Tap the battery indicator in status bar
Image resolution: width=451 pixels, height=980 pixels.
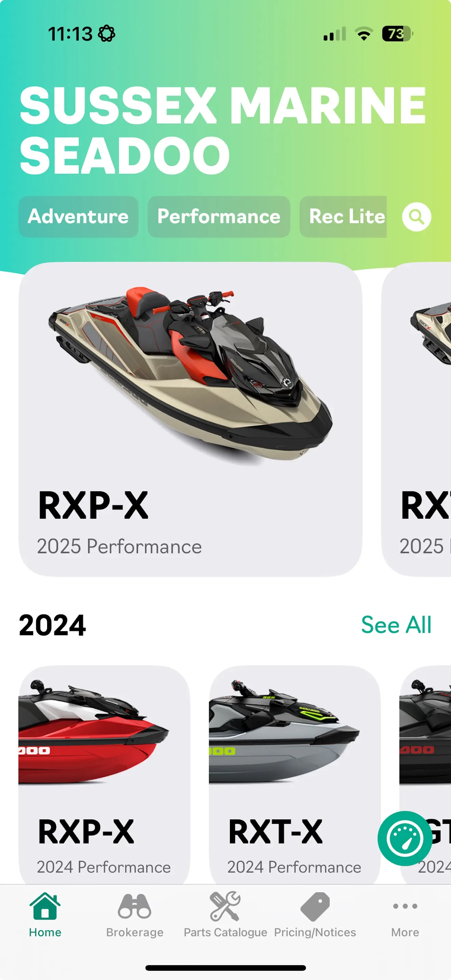click(397, 34)
